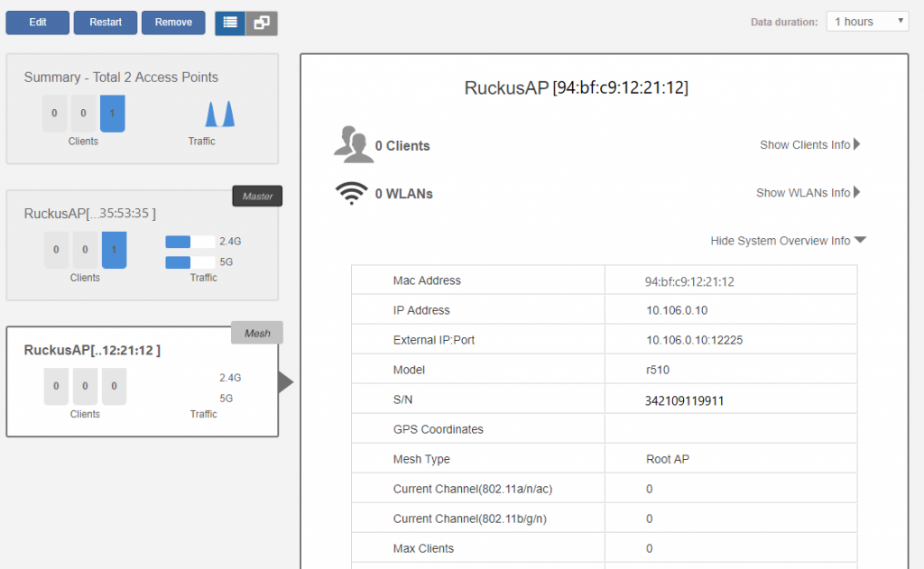Click the Remove button

[173, 23]
